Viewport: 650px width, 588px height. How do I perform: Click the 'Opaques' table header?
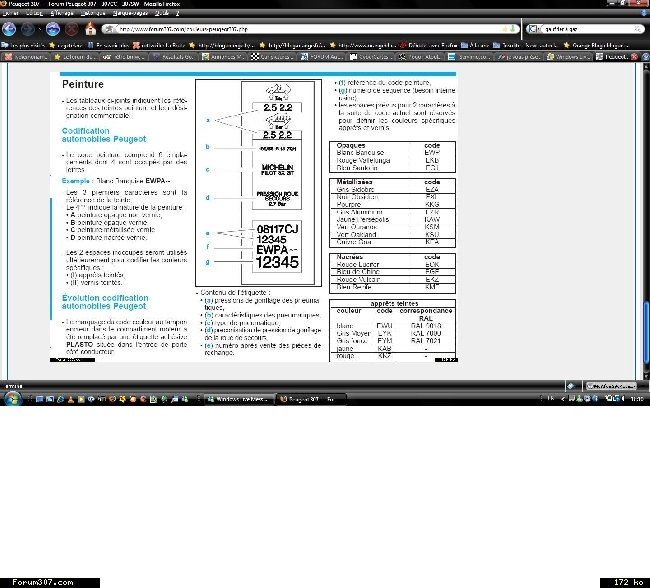(x=351, y=145)
